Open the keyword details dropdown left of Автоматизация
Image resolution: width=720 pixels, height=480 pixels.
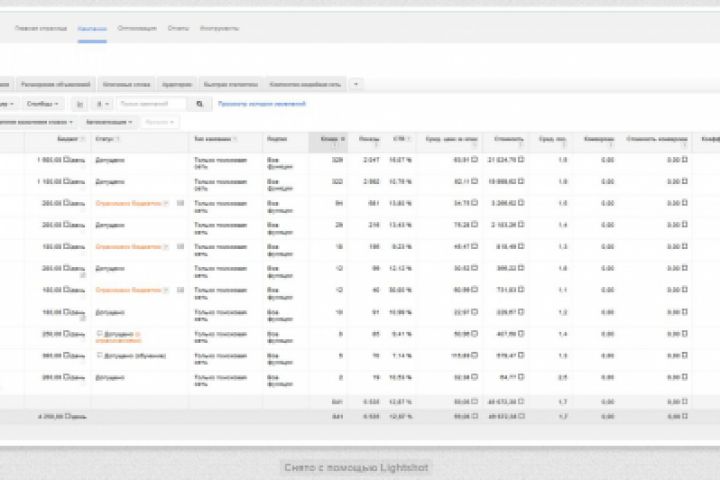pyautogui.click(x=36, y=122)
